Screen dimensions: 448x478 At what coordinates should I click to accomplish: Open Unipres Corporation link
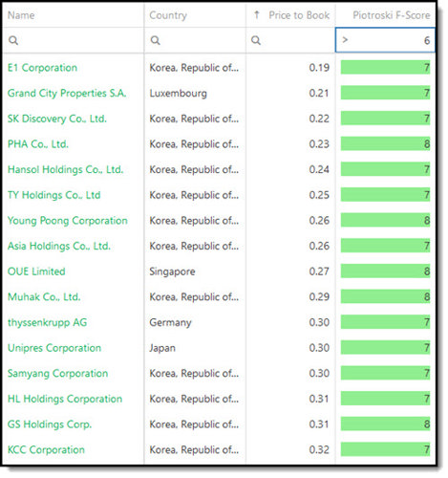point(54,348)
